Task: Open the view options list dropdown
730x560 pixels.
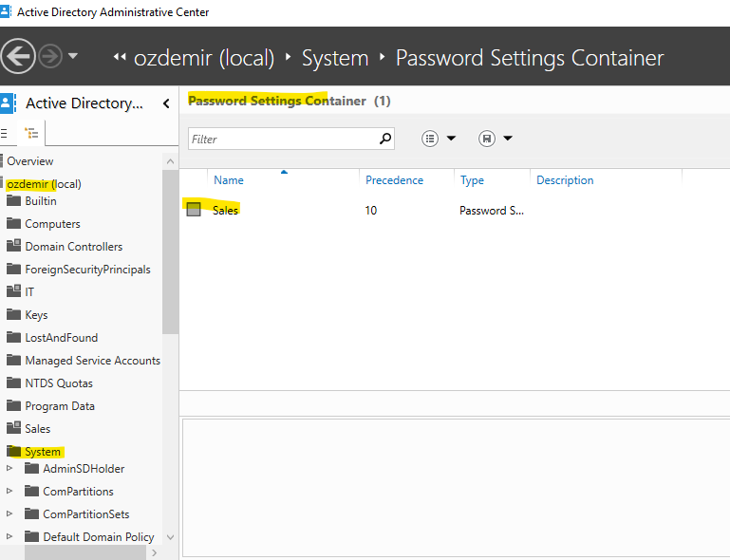Action: [x=439, y=139]
